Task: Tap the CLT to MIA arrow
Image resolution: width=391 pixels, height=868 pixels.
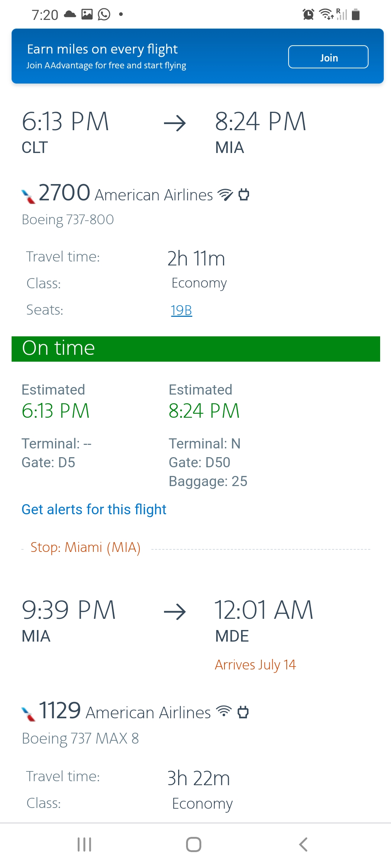Action: click(175, 124)
